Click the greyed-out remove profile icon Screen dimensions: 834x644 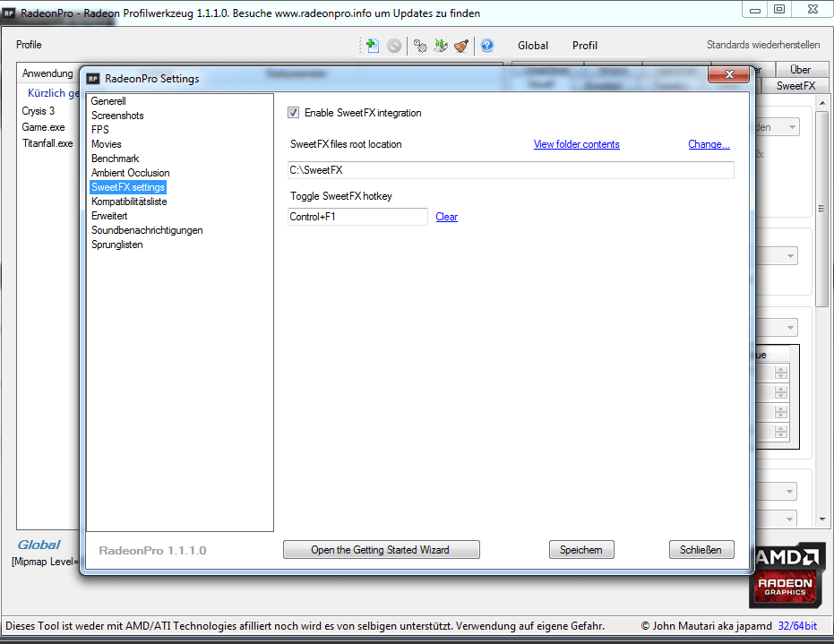pyautogui.click(x=394, y=46)
